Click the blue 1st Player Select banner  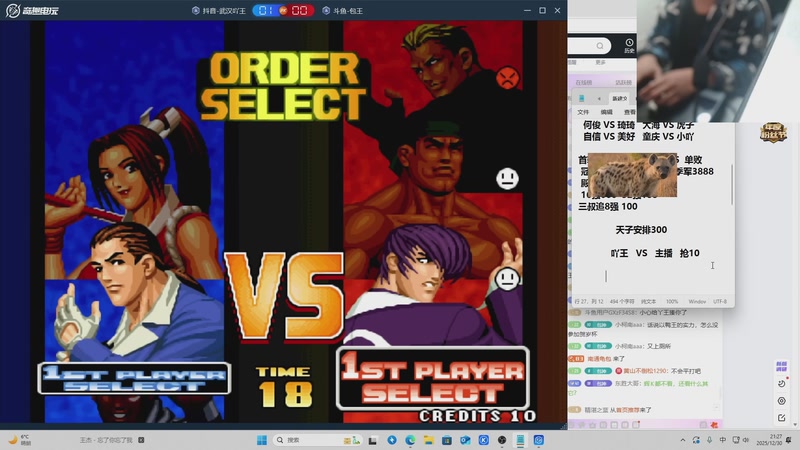(134, 378)
